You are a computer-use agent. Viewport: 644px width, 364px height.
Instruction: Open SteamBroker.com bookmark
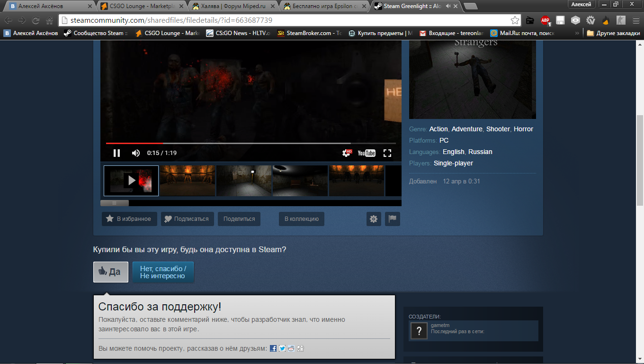[309, 33]
